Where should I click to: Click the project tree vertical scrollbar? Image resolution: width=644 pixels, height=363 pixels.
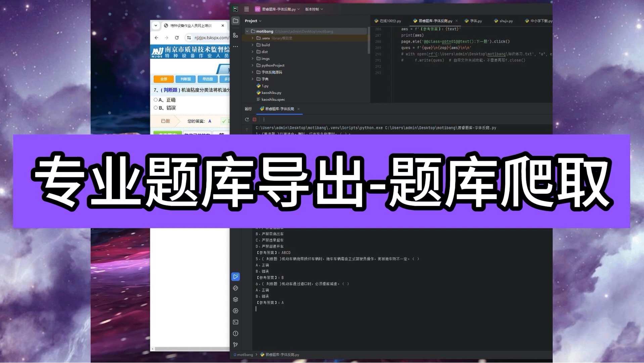(x=369, y=40)
